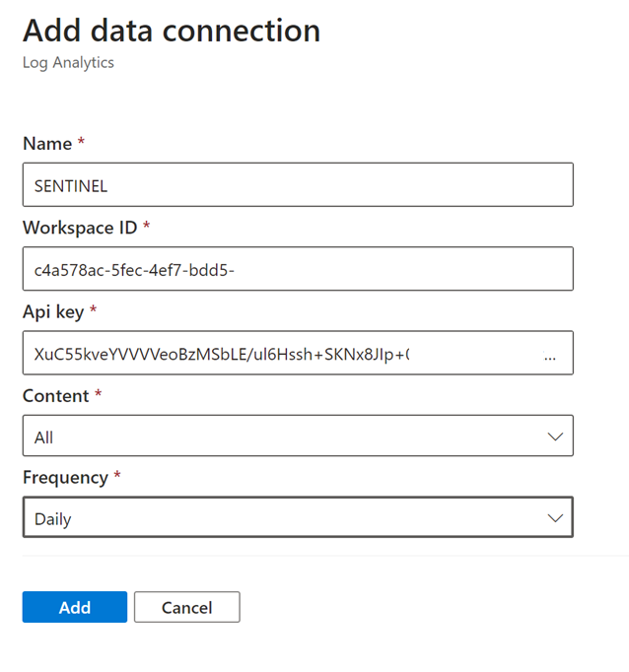The image size is (629, 672).
Task: Expand the Frequency dropdown
Action: point(297,518)
